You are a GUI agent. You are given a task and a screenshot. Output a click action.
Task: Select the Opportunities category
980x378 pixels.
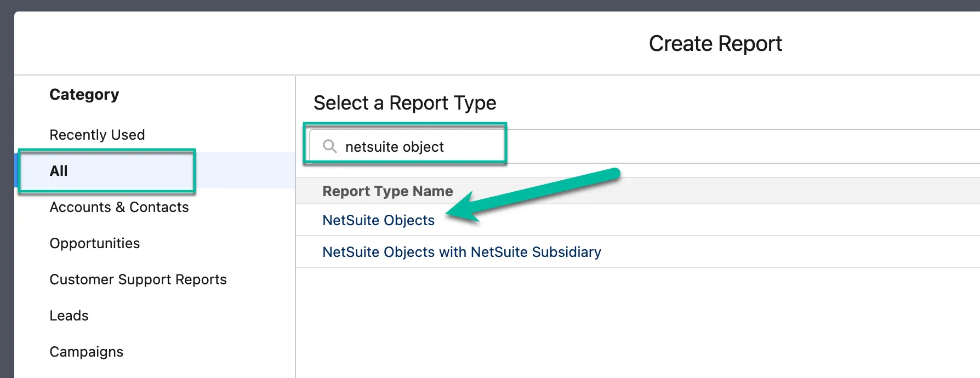95,243
